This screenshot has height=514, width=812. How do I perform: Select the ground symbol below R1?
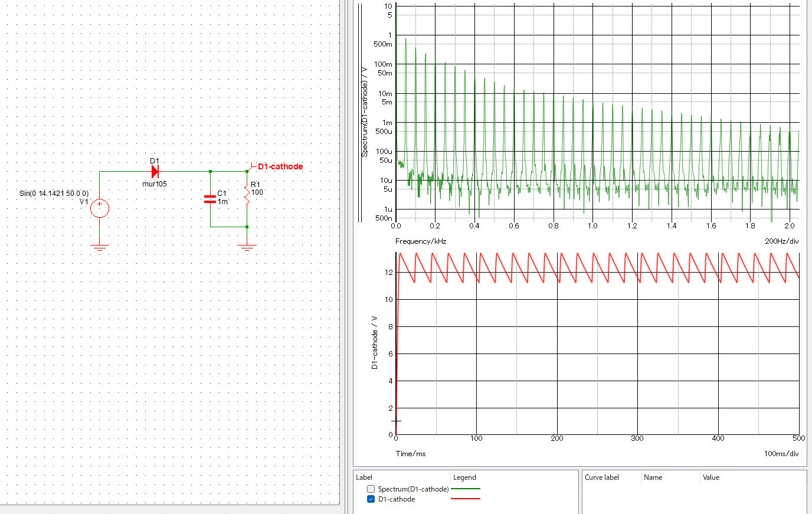tap(247, 248)
